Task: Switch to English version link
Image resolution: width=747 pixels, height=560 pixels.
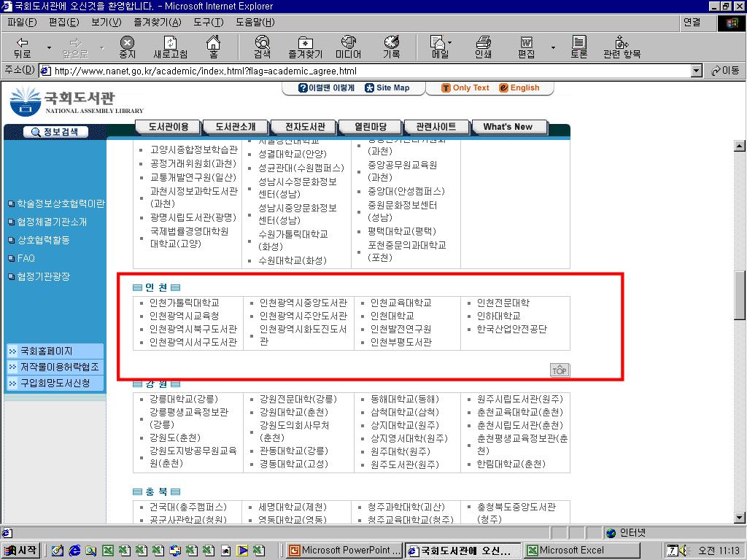Action: [x=519, y=87]
